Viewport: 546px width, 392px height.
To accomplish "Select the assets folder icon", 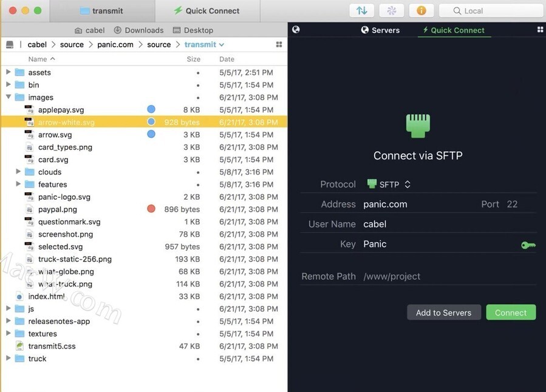I will pos(19,72).
